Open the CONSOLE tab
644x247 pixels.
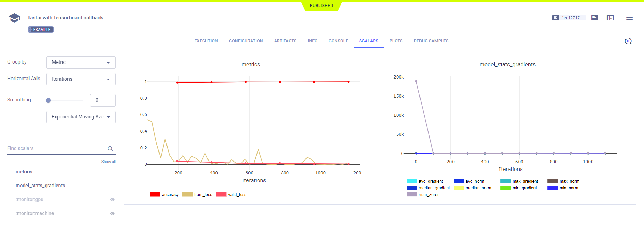(338, 41)
